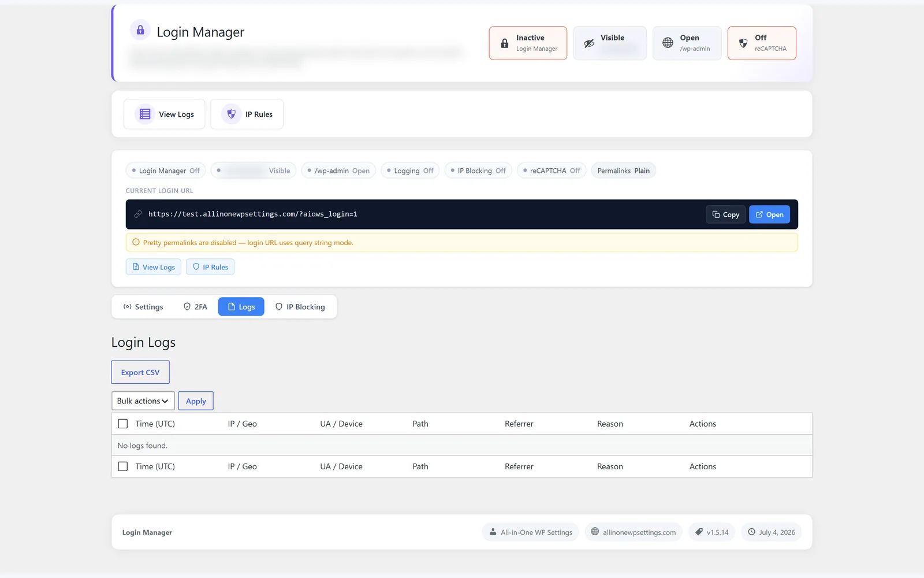
Task: Click the Referrer header column
Action: coord(519,424)
